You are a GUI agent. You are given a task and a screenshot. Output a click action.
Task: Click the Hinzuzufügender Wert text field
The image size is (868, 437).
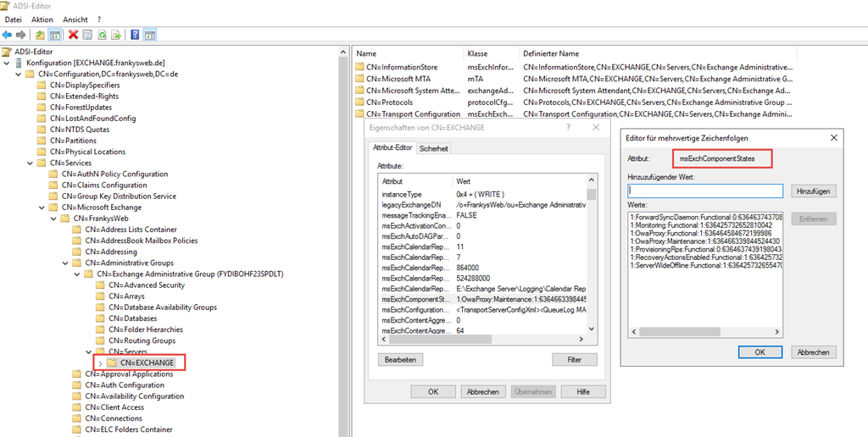[x=705, y=191]
